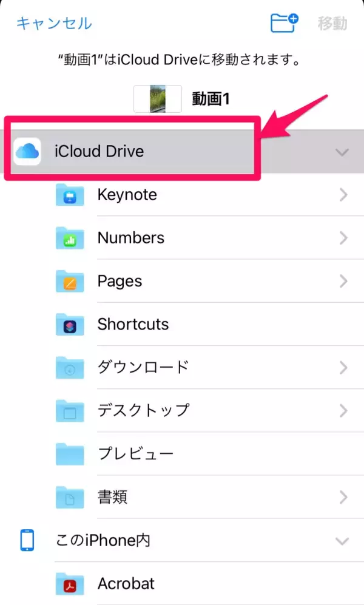Collapse the このiPhone内 section chevron
This screenshot has width=364, height=605.
(x=342, y=540)
